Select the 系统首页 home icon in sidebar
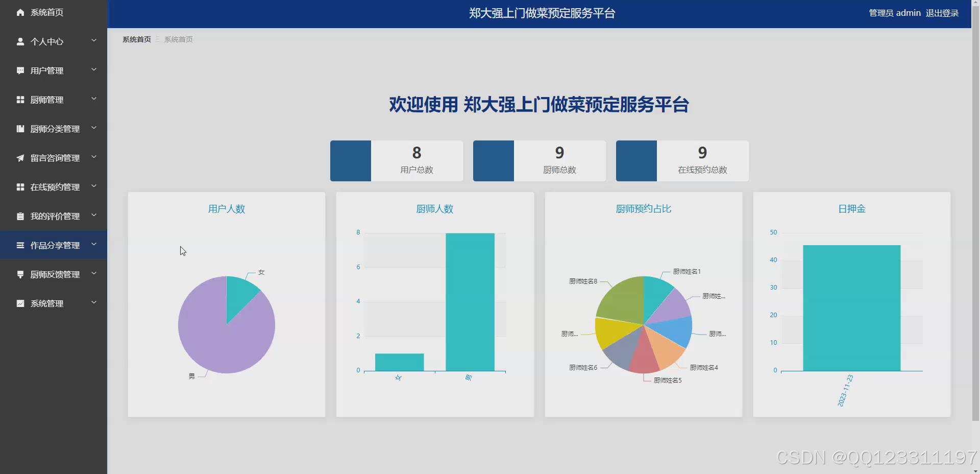This screenshot has height=474, width=980. 20,12
